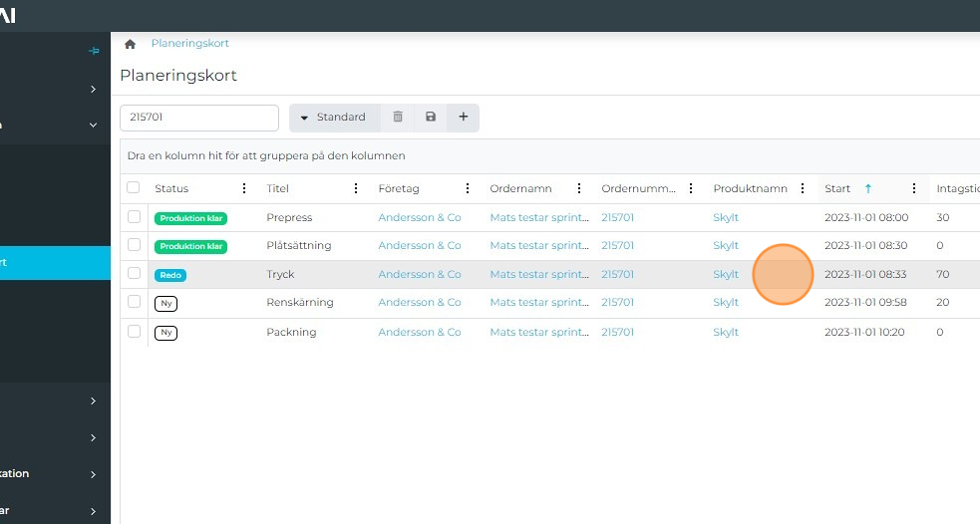Open the Status column options menu
Screen dimensions: 980x524
pyautogui.click(x=244, y=188)
